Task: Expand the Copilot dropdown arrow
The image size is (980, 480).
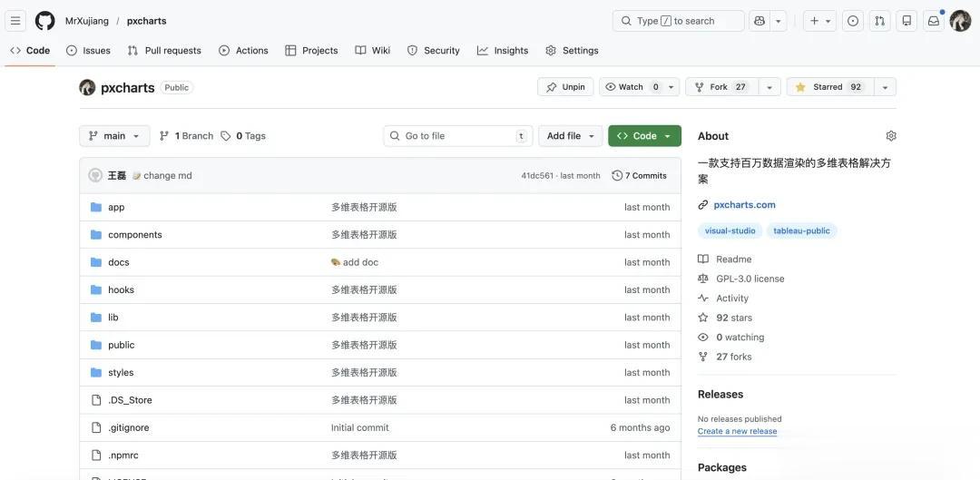Action: pos(779,21)
